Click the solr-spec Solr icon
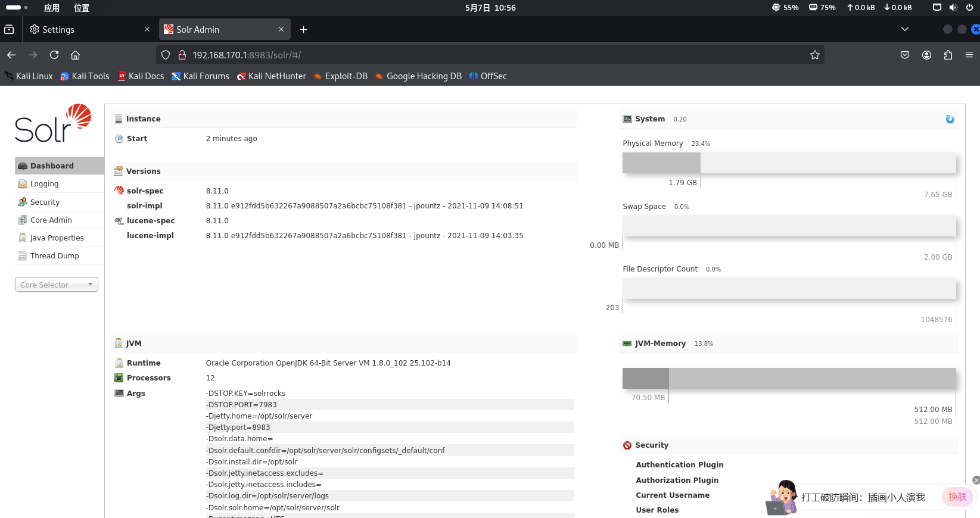 tap(119, 191)
